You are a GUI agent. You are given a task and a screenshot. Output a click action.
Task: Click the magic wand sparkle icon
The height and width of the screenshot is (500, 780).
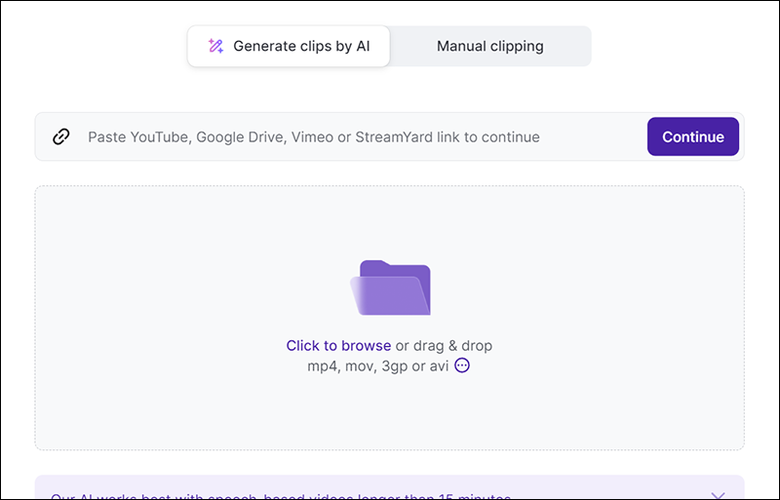(x=215, y=46)
